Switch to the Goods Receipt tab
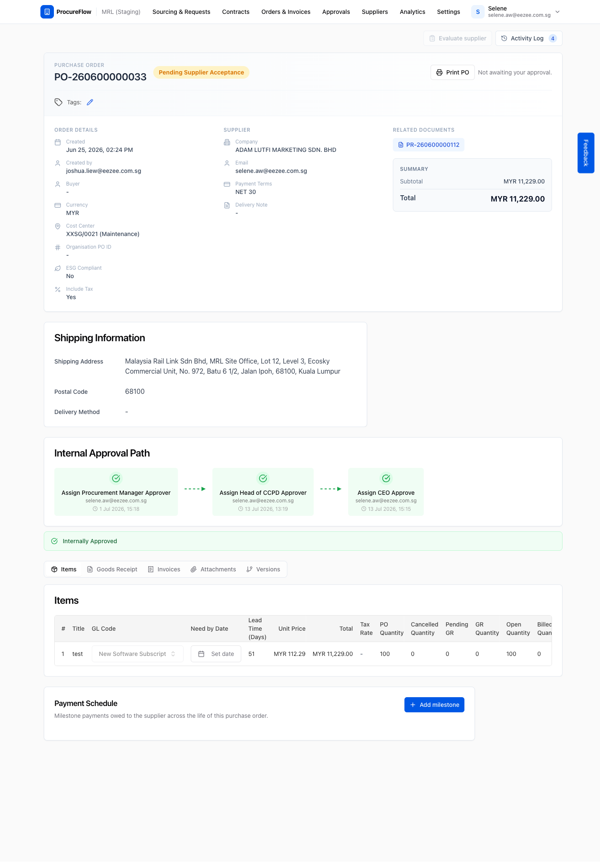The width and height of the screenshot is (600, 868). (x=112, y=569)
